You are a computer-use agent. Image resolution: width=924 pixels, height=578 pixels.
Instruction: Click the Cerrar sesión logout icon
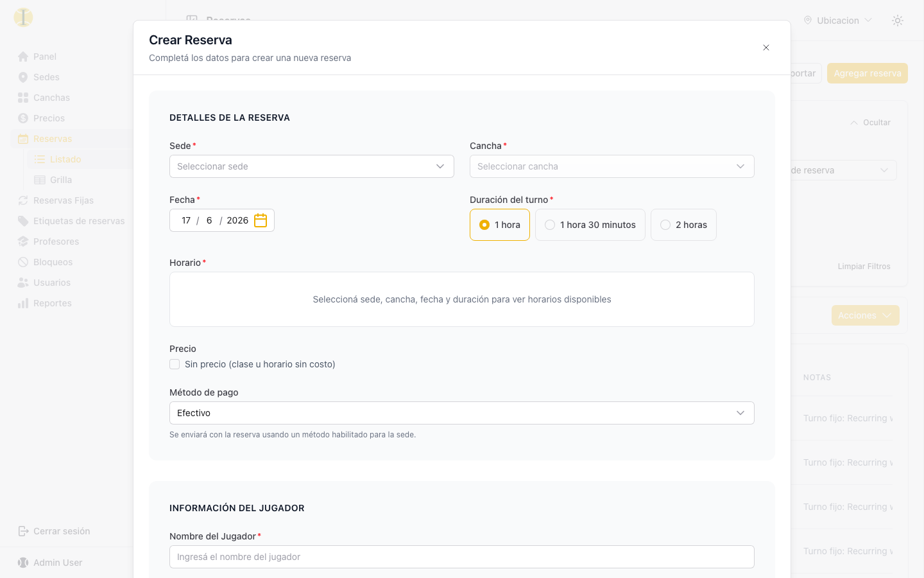[x=23, y=531]
